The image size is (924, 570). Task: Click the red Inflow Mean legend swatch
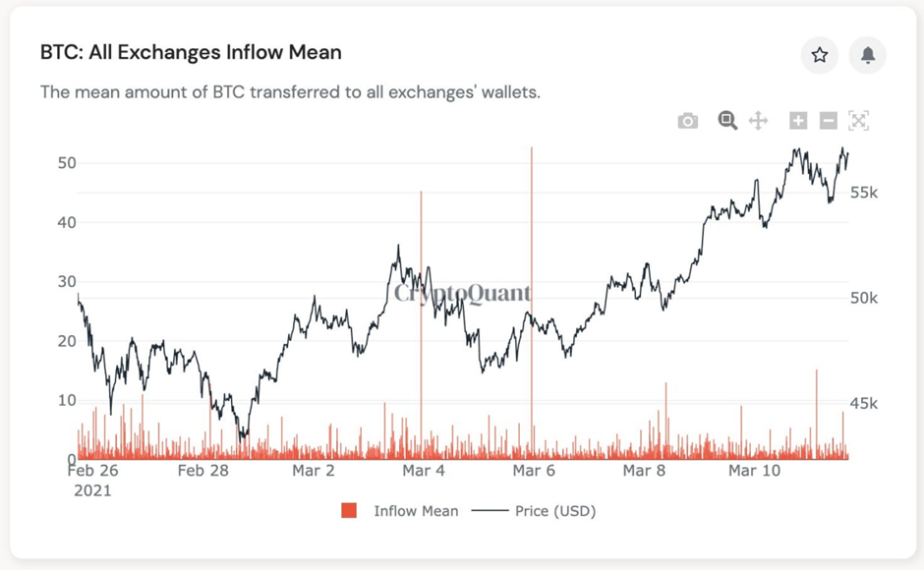349,510
